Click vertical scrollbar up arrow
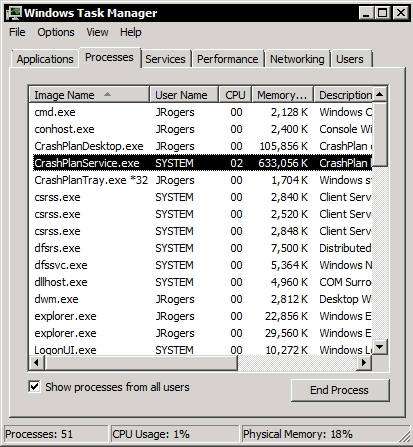The height and width of the screenshot is (447, 413). point(380,94)
